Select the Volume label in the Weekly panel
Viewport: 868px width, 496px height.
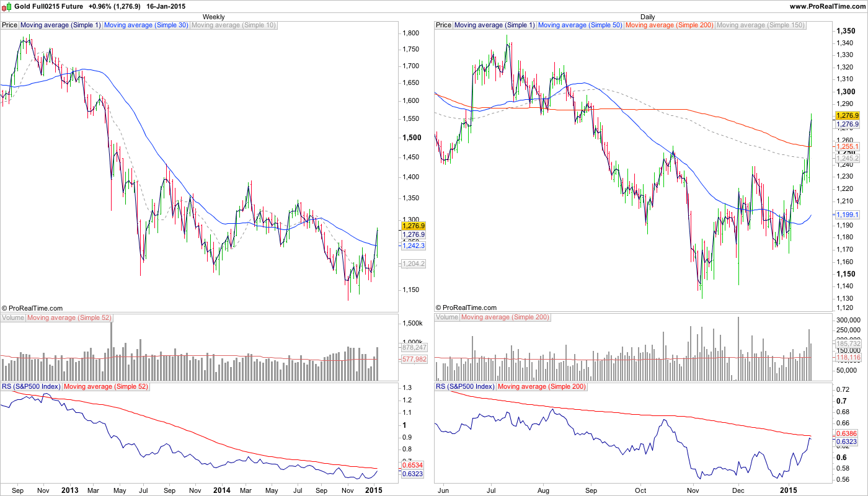13,317
